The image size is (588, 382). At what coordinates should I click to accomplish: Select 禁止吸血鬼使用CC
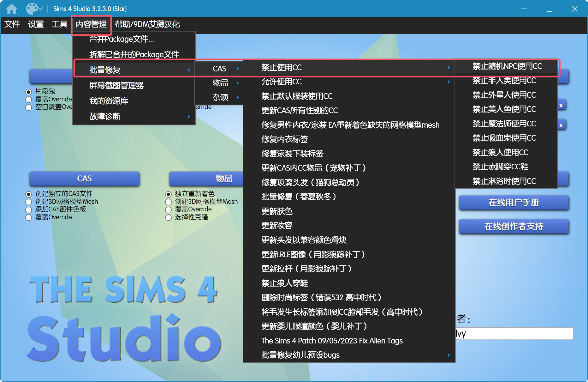click(506, 138)
